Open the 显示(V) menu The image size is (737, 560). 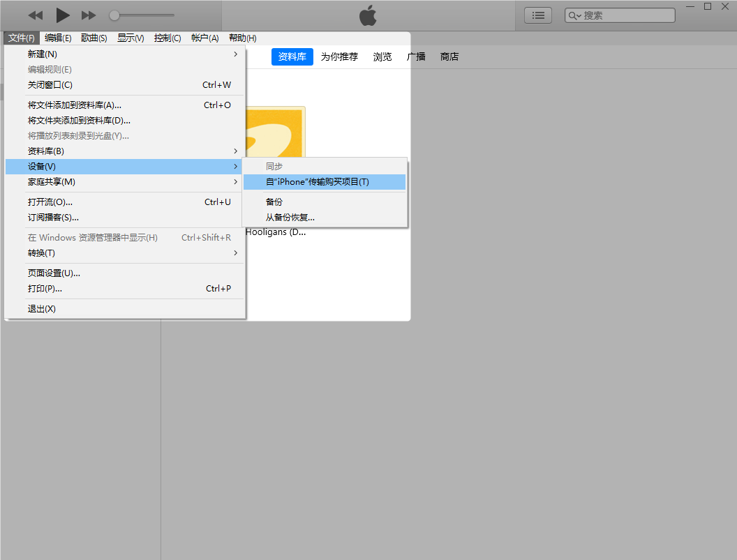pyautogui.click(x=131, y=38)
